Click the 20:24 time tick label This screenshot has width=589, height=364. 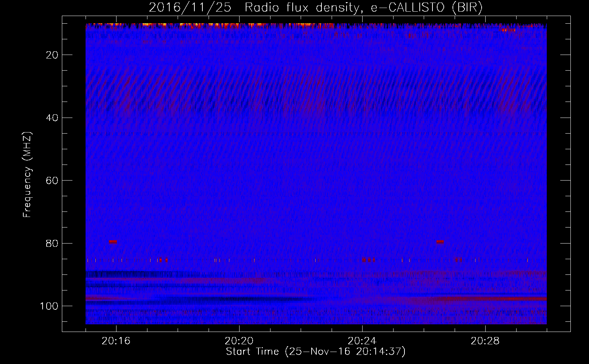pos(362,341)
